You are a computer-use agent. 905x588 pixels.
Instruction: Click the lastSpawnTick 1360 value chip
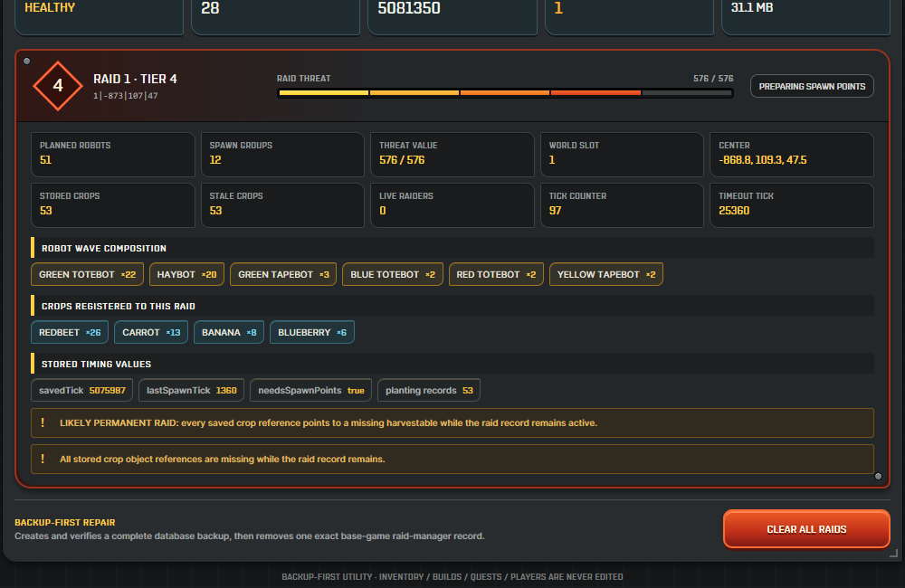[192, 391]
